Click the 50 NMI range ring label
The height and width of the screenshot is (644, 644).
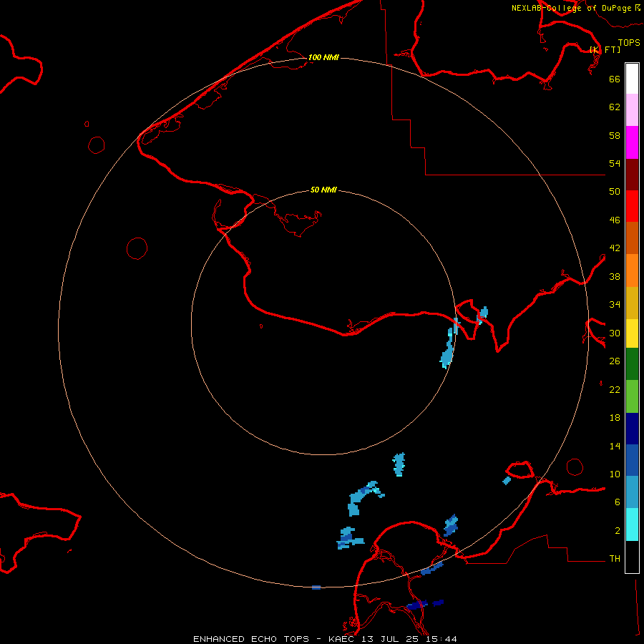(323, 190)
